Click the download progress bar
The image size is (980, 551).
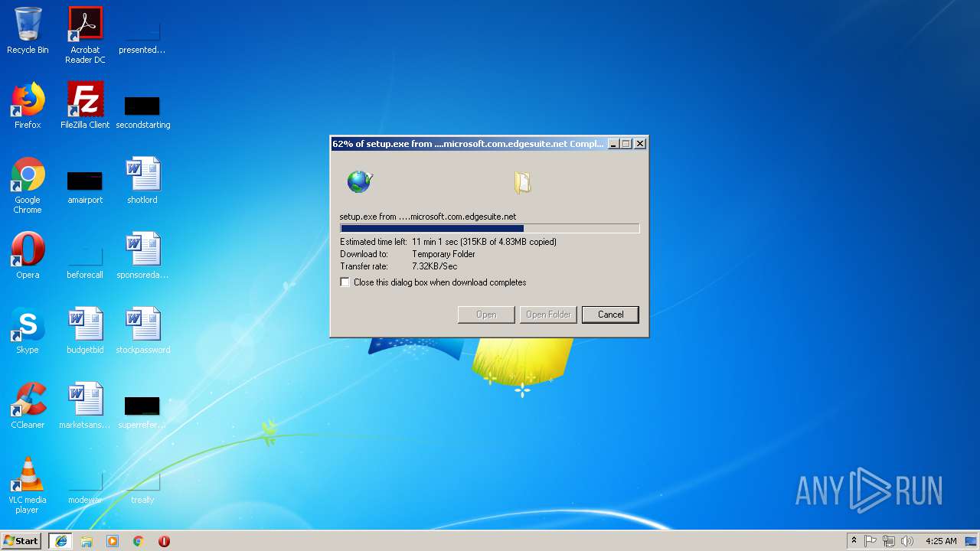[x=489, y=228]
